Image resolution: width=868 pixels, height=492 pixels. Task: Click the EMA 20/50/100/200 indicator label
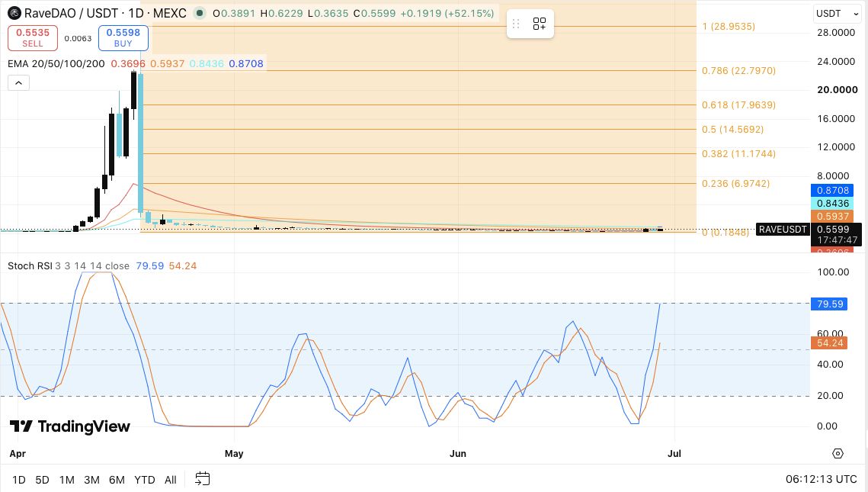tap(56, 64)
